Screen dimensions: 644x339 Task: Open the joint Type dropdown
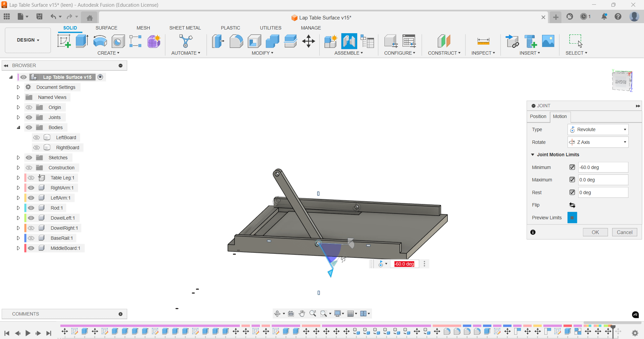tap(598, 129)
